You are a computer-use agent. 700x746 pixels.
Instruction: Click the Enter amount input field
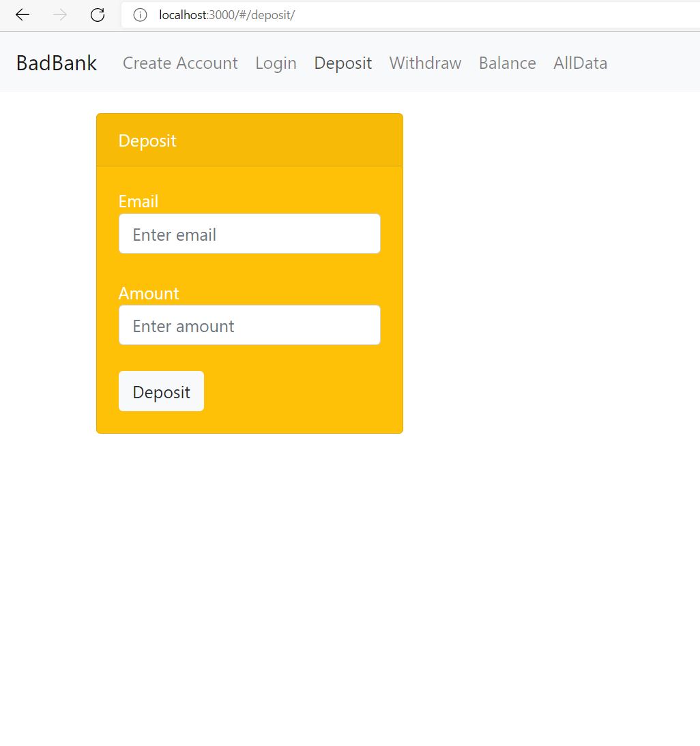click(x=250, y=325)
